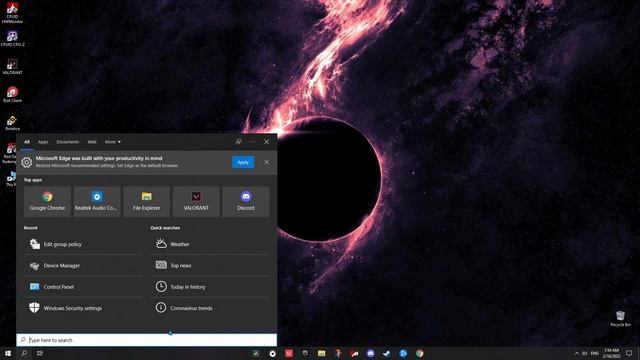Open Edit group policy recent item
The image size is (640, 360).
[84, 244]
